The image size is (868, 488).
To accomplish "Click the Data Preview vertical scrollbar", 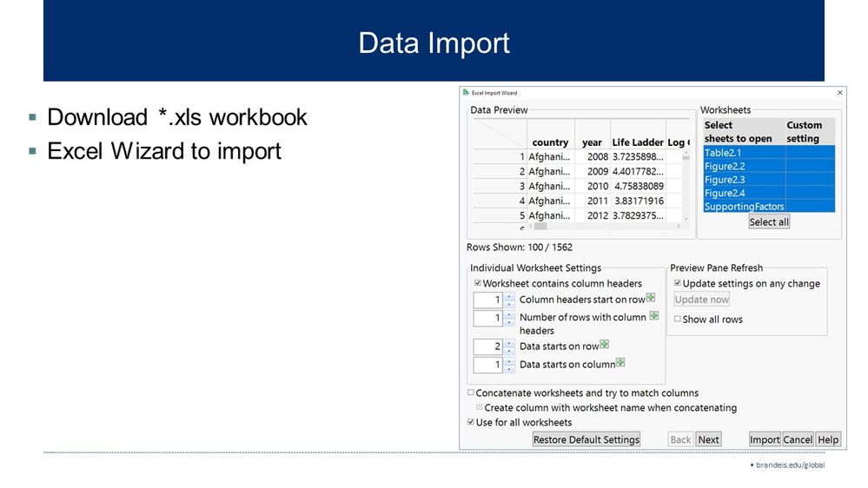I will click(686, 186).
